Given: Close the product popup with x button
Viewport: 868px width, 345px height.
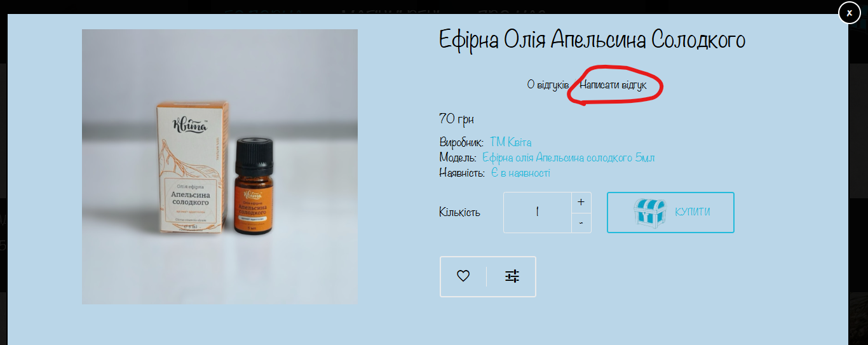Looking at the screenshot, I should (x=849, y=13).
